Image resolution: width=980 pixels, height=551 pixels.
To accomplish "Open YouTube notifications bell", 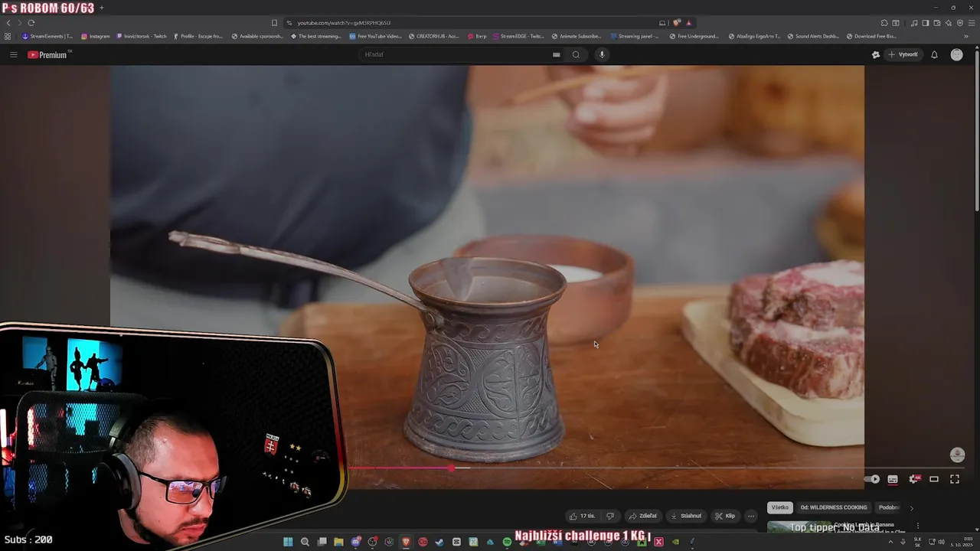I will 934,54.
